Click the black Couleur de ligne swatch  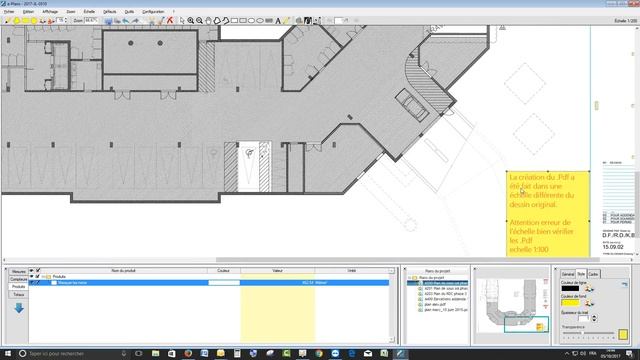click(x=570, y=289)
